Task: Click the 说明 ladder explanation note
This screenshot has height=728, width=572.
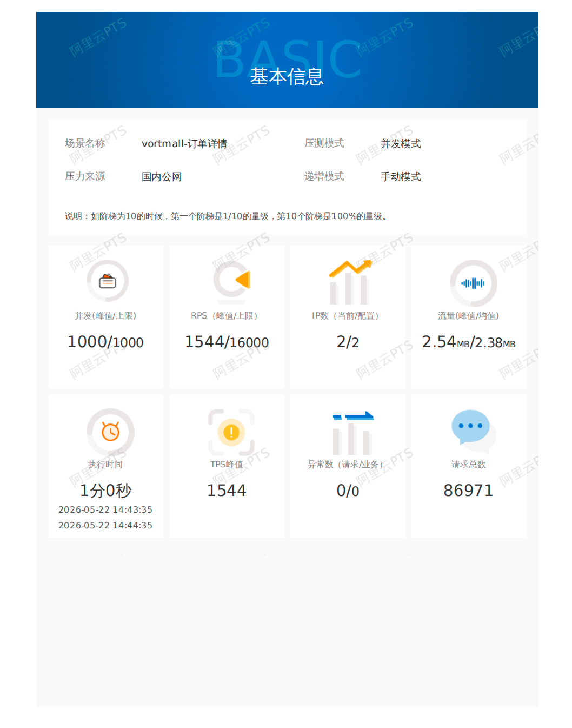Action: pyautogui.click(x=226, y=216)
